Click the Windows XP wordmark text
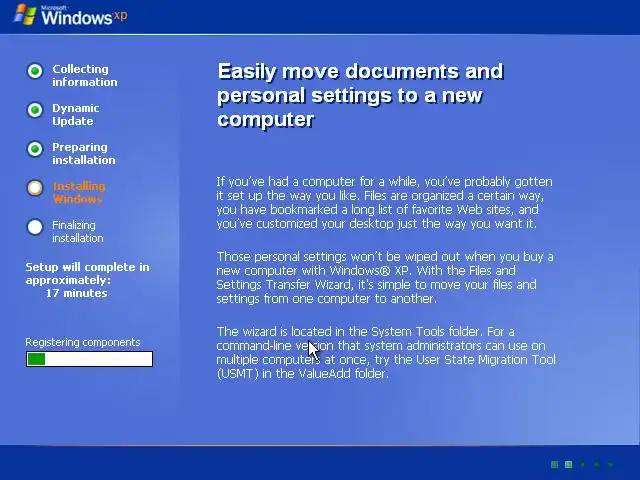The height and width of the screenshot is (480, 640). pos(84,16)
